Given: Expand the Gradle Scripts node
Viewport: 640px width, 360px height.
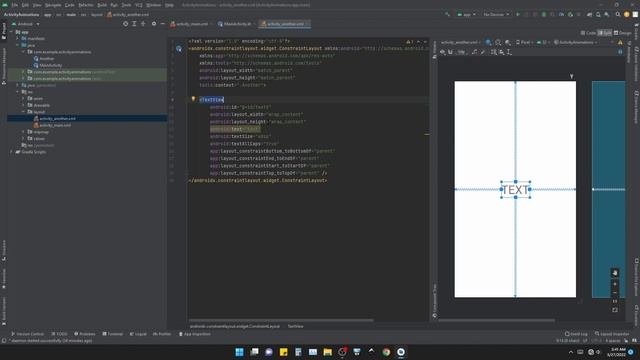Looking at the screenshot, I should click(11, 152).
